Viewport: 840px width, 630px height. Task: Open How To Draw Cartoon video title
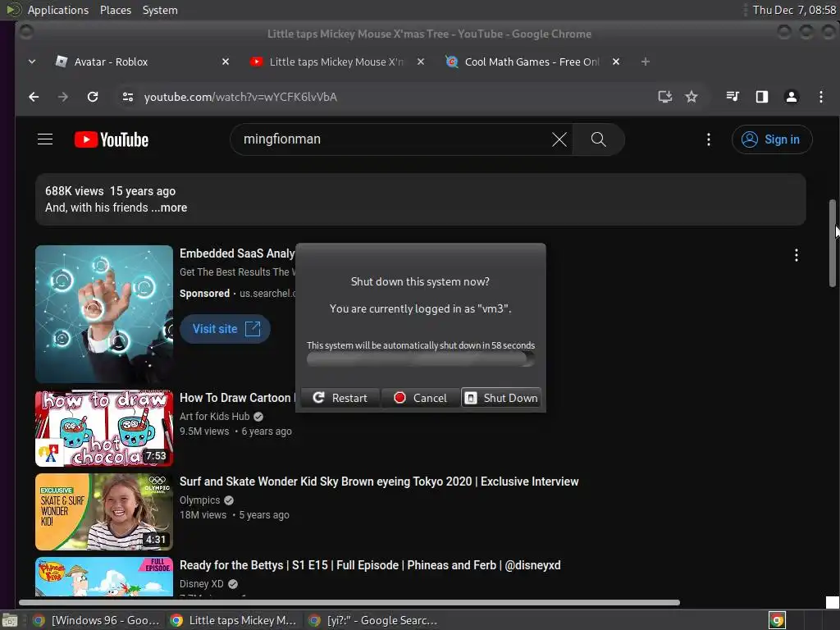pos(237,398)
